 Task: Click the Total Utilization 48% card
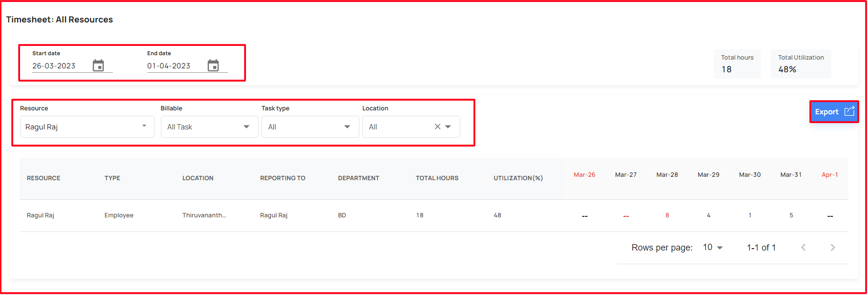pos(801,64)
